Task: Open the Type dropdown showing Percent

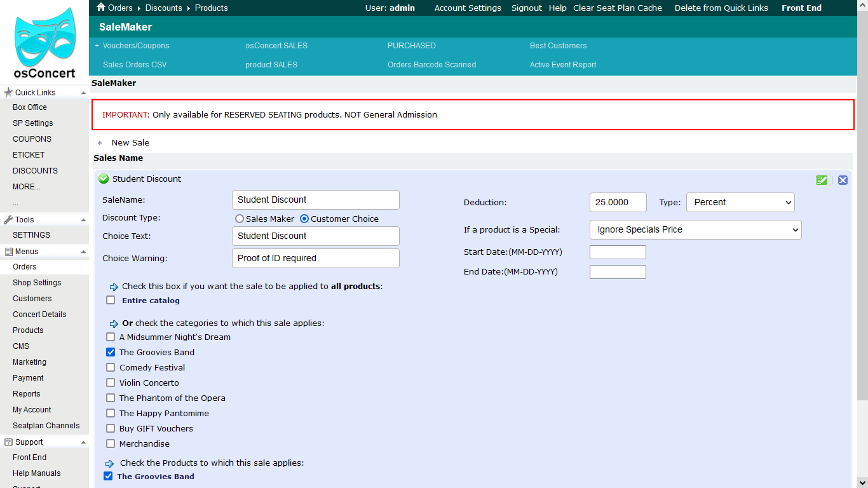Action: click(x=740, y=202)
